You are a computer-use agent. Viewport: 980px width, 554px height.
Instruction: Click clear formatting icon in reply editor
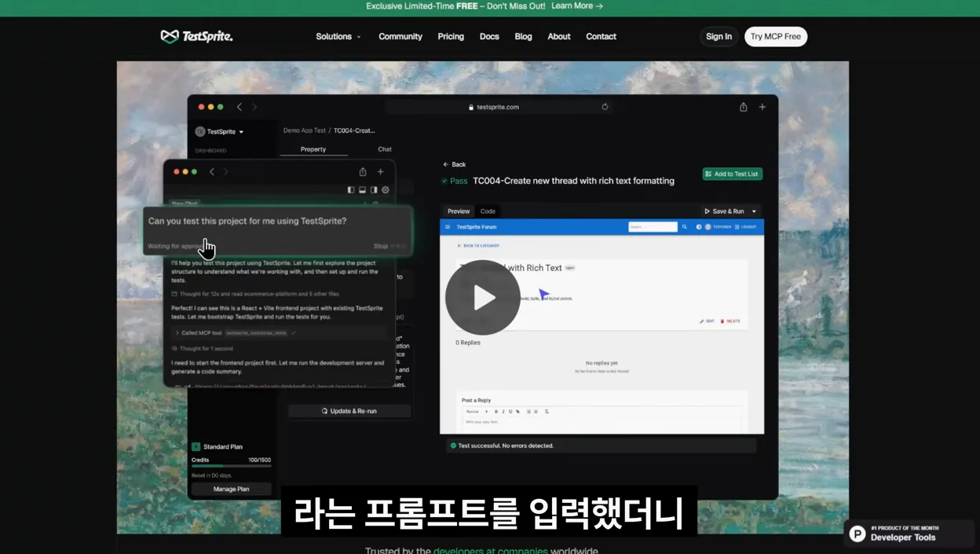547,412
